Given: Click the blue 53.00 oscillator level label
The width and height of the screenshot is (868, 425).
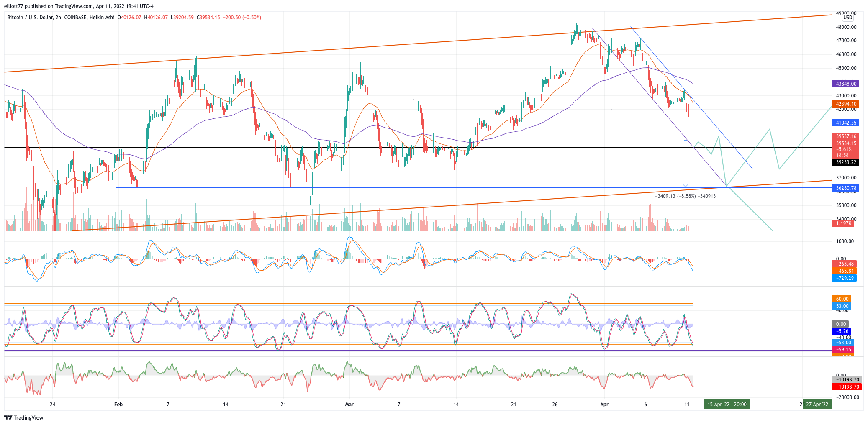Looking at the screenshot, I should [x=842, y=306].
